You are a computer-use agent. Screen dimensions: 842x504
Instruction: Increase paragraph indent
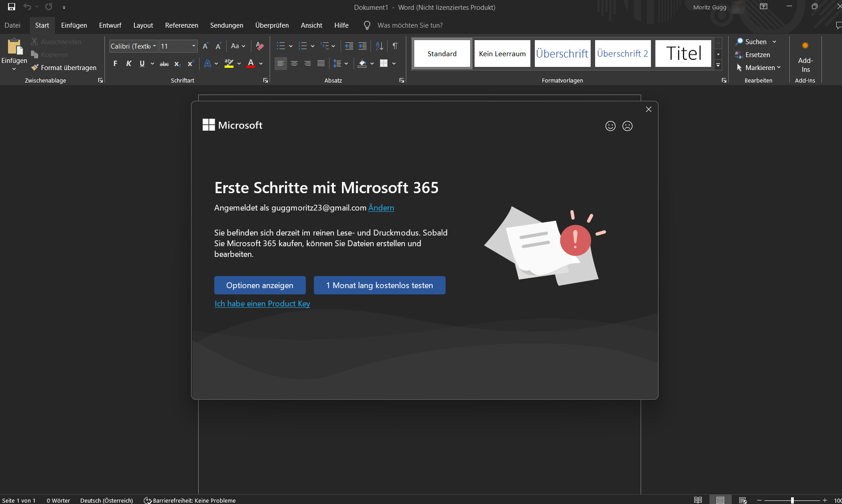coord(363,46)
